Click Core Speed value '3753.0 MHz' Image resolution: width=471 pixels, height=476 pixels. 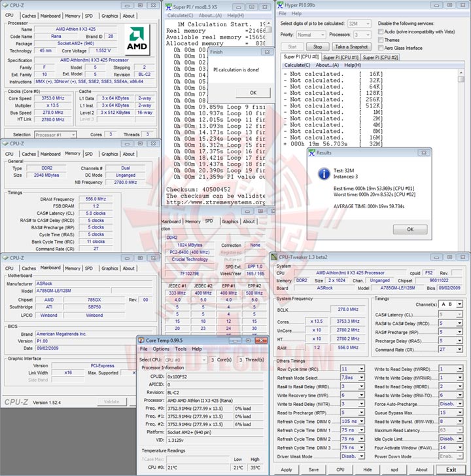[x=53, y=98]
